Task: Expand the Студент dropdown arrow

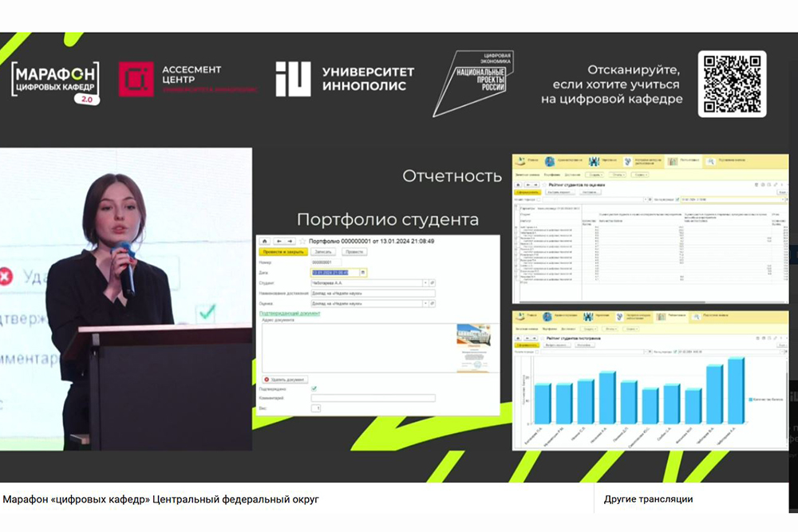Action: pyautogui.click(x=425, y=282)
